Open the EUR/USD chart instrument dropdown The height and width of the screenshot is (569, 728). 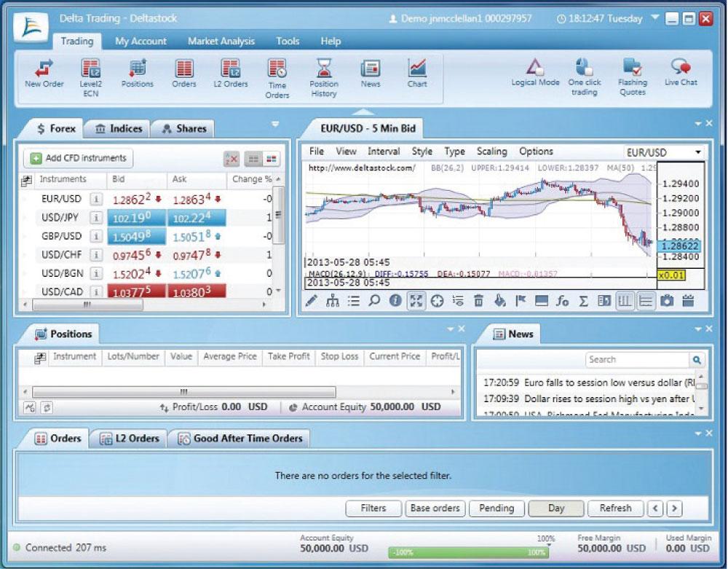[698, 152]
